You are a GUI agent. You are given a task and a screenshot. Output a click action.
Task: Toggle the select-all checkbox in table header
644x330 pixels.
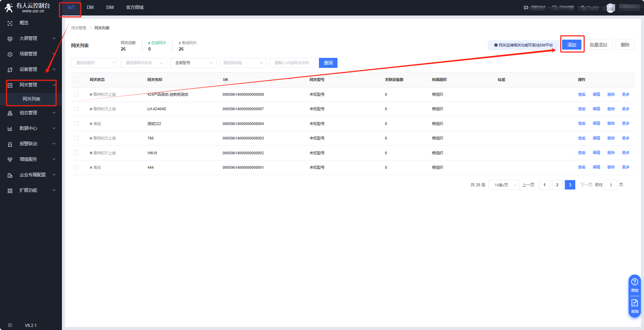pyautogui.click(x=77, y=80)
